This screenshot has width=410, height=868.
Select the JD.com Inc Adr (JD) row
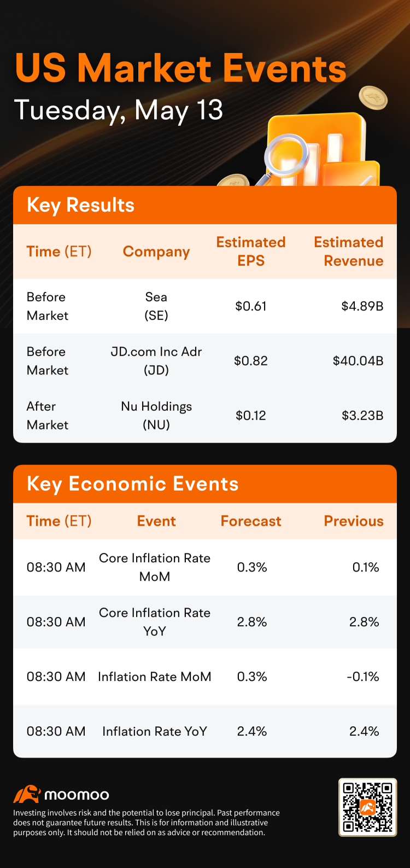205,361
